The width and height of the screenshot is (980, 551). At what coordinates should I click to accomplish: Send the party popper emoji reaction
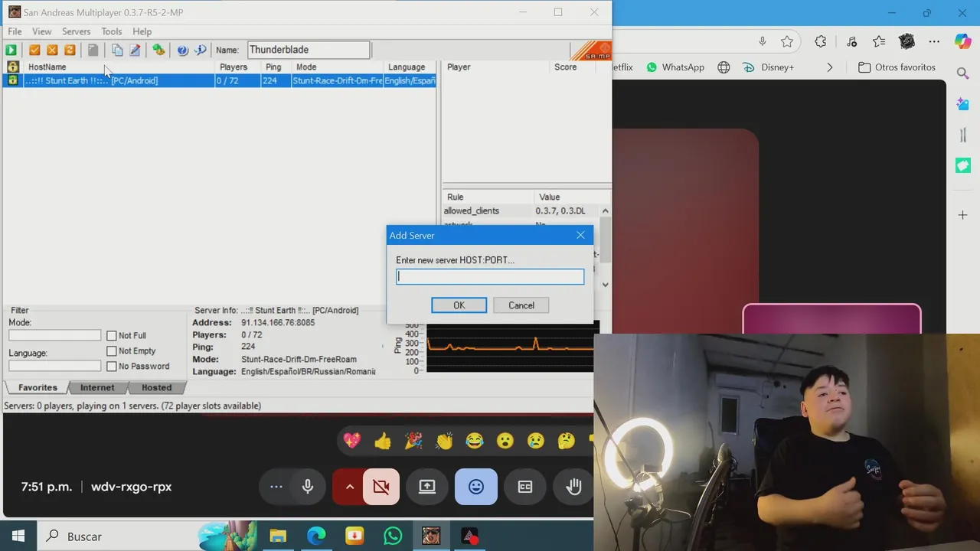click(x=413, y=441)
